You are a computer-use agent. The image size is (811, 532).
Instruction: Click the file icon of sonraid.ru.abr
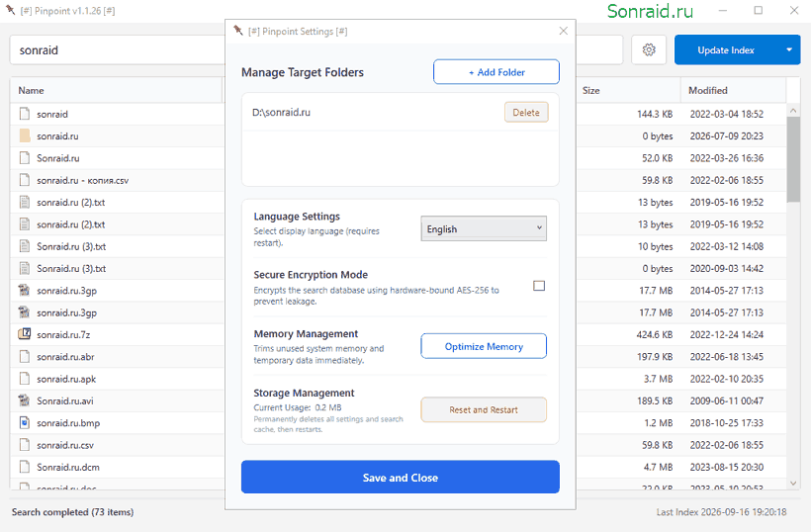[x=25, y=357]
